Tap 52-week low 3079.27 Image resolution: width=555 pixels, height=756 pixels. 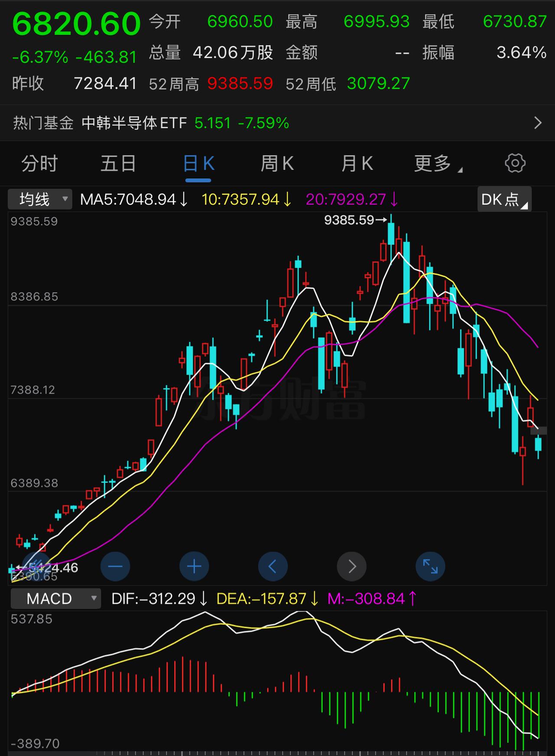click(379, 83)
